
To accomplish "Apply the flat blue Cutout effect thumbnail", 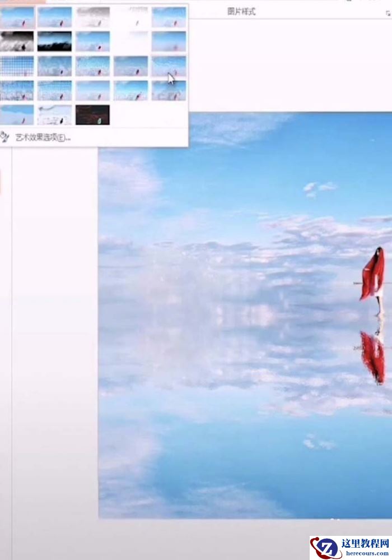I will [17, 115].
